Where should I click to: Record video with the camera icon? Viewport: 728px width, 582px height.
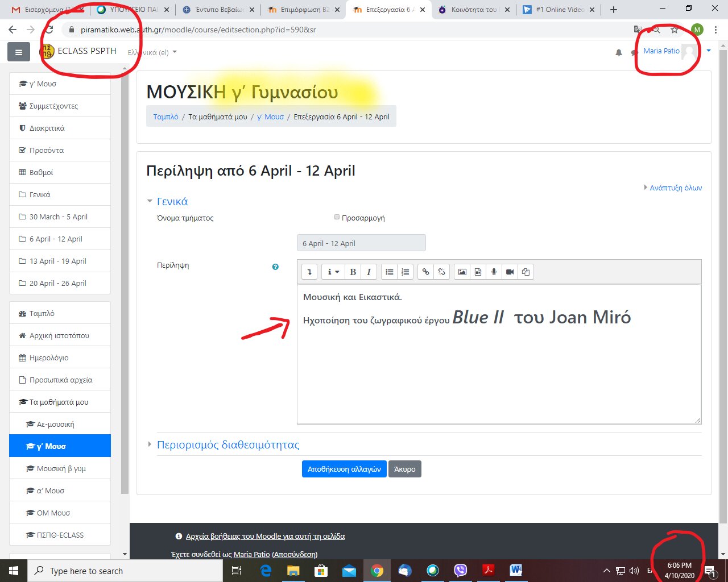(x=510, y=272)
